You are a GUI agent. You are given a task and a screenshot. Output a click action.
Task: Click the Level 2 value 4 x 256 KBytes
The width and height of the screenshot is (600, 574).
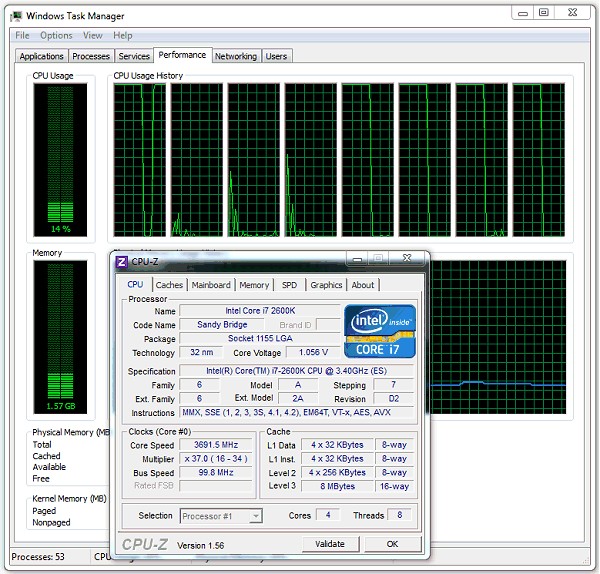tap(337, 473)
